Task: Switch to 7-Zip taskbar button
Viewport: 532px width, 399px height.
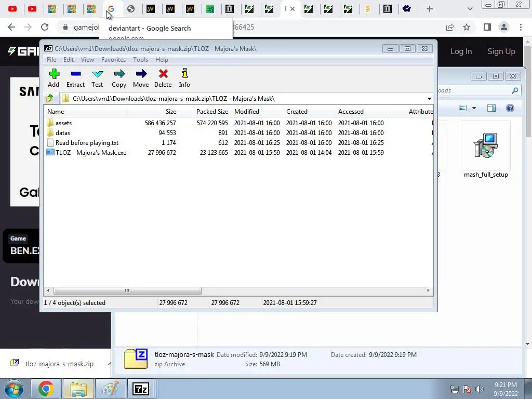Action: (x=141, y=389)
